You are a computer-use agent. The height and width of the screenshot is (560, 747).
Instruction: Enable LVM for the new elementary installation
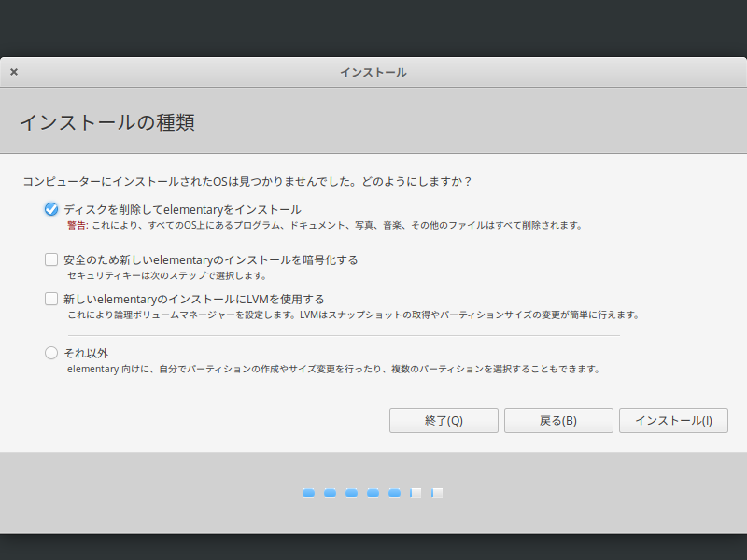(51, 299)
